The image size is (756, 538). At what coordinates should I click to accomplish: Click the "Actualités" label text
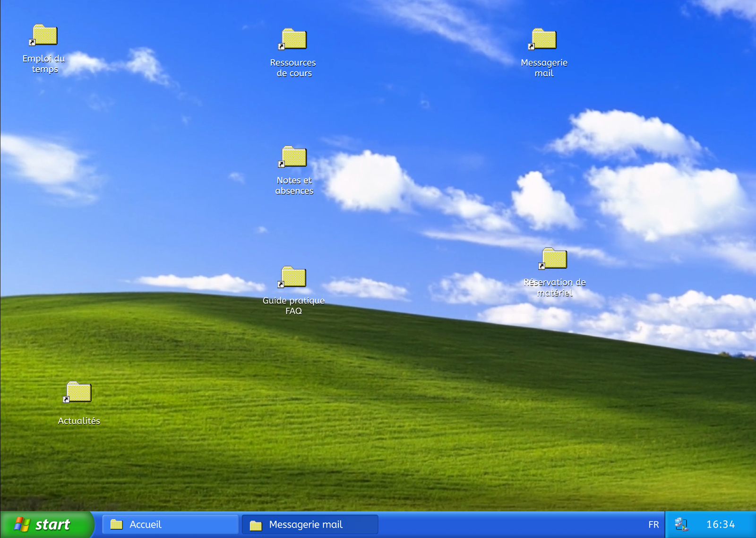(79, 421)
